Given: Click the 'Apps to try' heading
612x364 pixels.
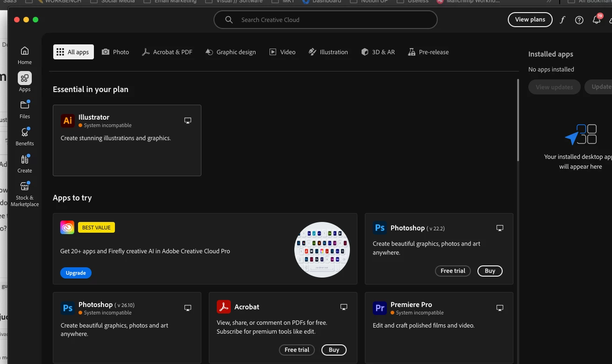Looking at the screenshot, I should 72,198.
